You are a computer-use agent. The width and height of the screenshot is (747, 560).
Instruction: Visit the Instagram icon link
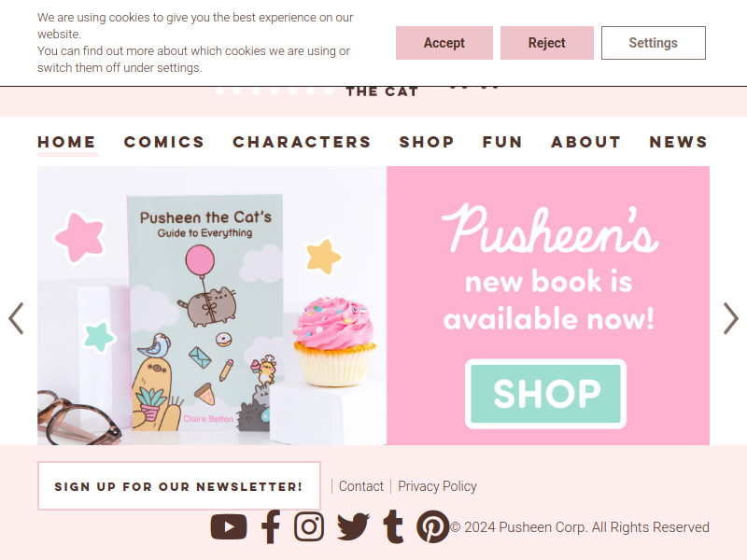(x=309, y=526)
